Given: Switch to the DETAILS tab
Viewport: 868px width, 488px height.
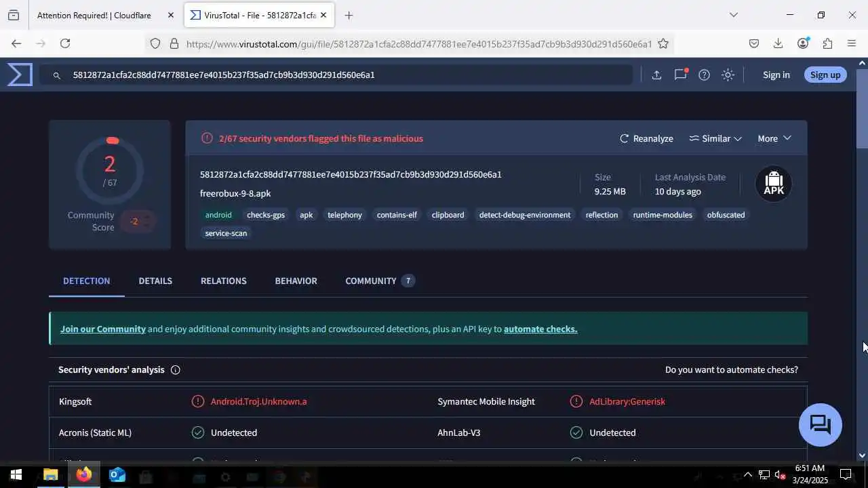Looking at the screenshot, I should tap(155, 281).
